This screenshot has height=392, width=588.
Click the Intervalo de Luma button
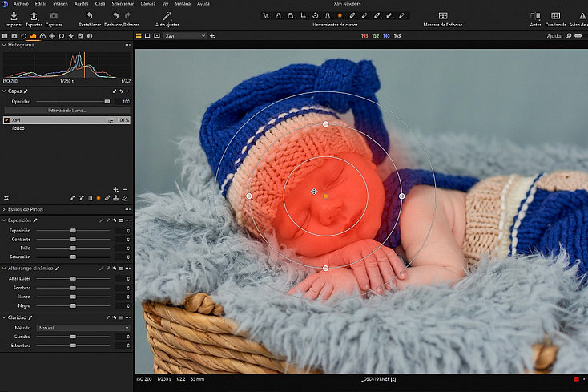tap(67, 111)
